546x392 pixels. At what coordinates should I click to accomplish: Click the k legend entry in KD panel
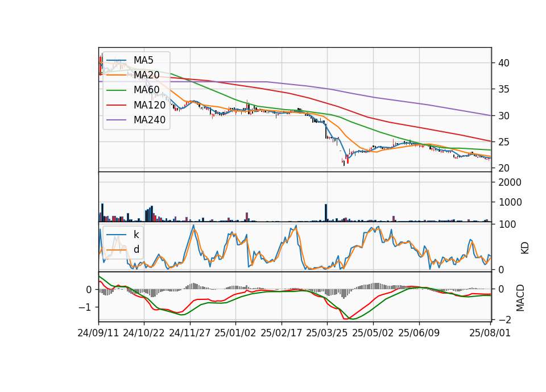pyautogui.click(x=136, y=235)
